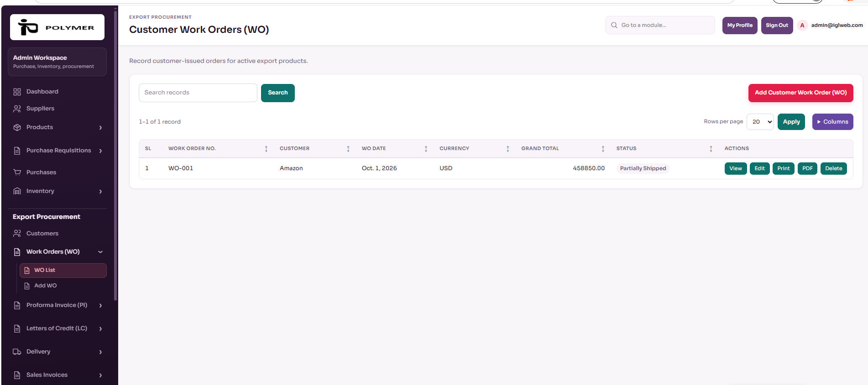The width and height of the screenshot is (868, 385).
Task: Click the Dashboard grid icon
Action: coord(17,92)
